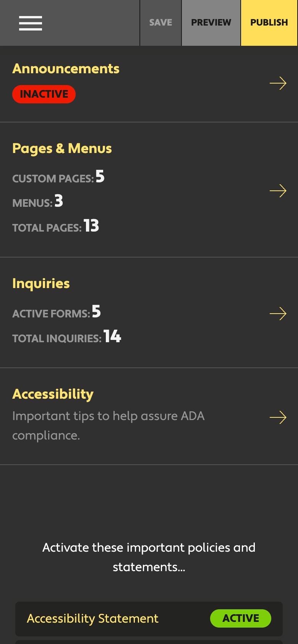The image size is (298, 644).
Task: Select the Inquiries section heading
Action: coord(41,283)
